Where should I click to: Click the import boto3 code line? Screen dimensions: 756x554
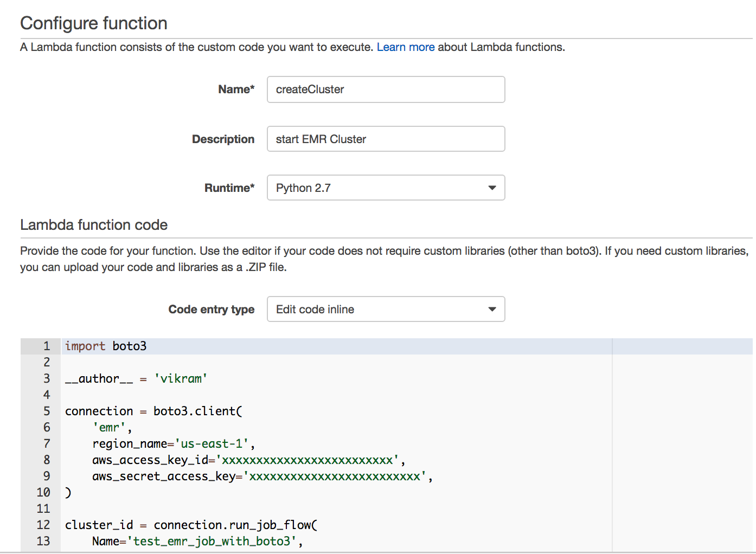pyautogui.click(x=106, y=346)
